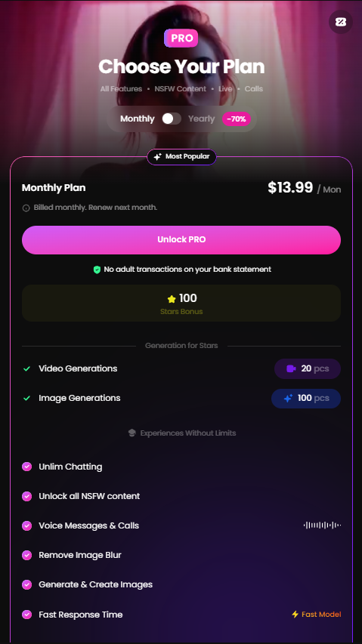Select the Monthly billing option
The height and width of the screenshot is (644, 362).
(138, 119)
